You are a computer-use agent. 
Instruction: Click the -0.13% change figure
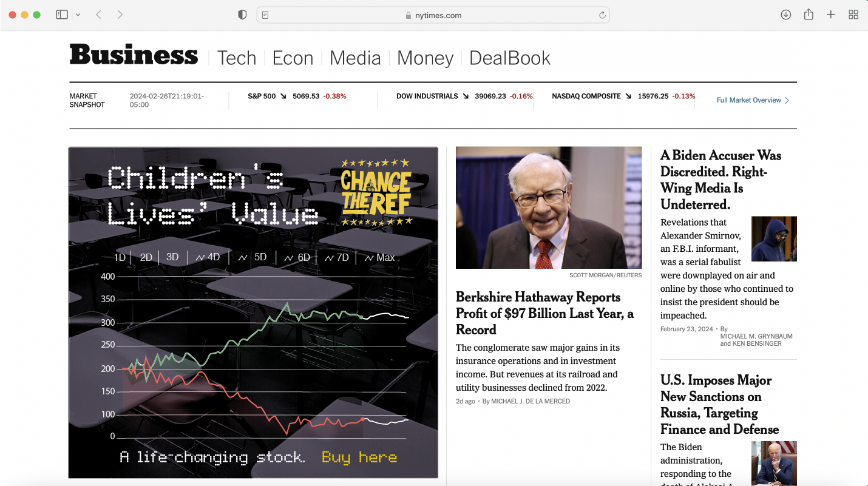point(683,96)
